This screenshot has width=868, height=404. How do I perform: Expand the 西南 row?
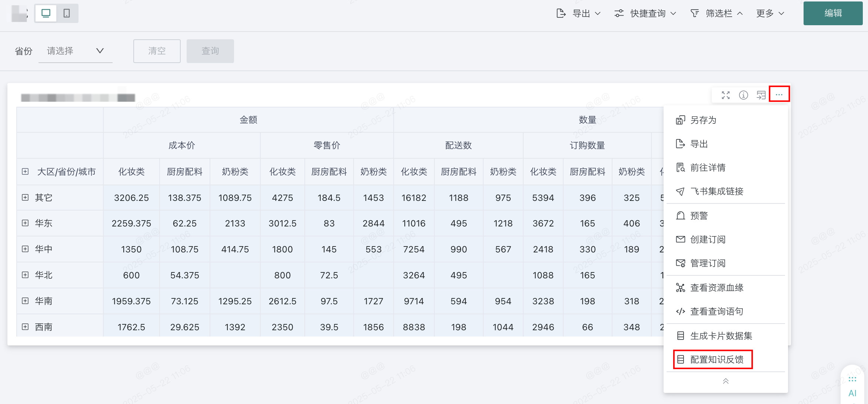coord(25,327)
